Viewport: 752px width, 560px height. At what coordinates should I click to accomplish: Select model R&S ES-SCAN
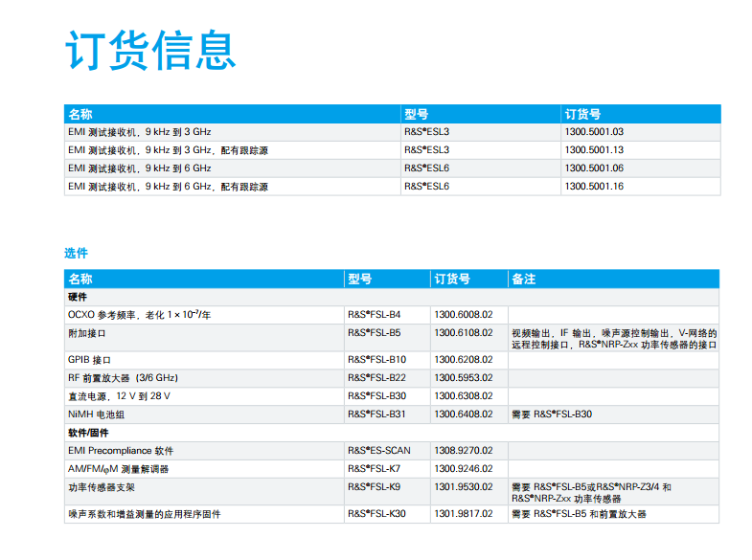point(379,451)
